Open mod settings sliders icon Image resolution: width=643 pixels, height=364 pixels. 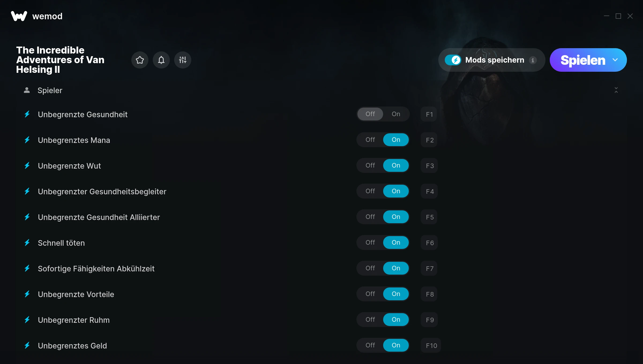coord(182,60)
